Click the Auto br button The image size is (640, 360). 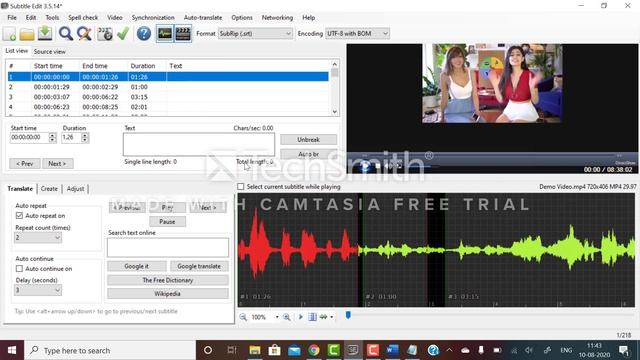click(308, 154)
